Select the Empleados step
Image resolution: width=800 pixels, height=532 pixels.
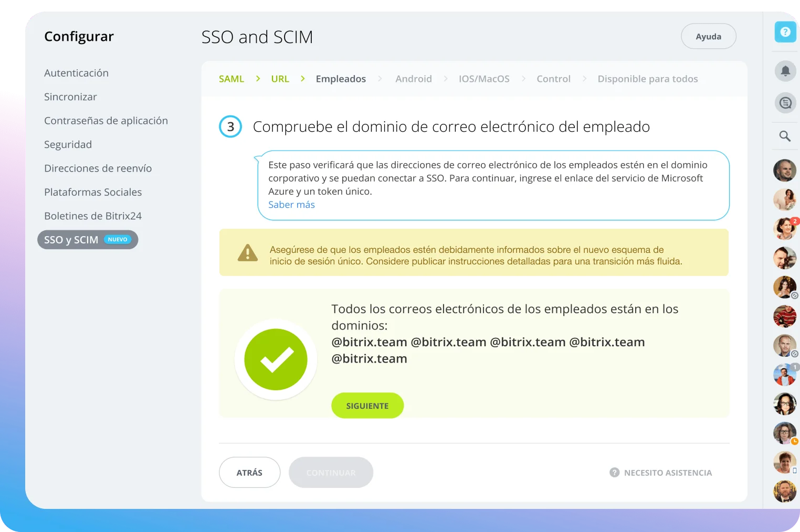tap(341, 79)
